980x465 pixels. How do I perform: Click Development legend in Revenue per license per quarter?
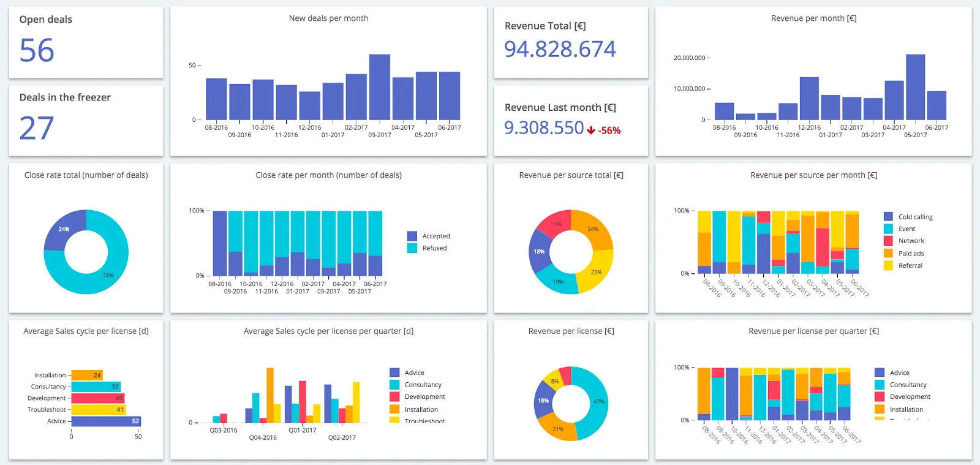[x=903, y=397]
